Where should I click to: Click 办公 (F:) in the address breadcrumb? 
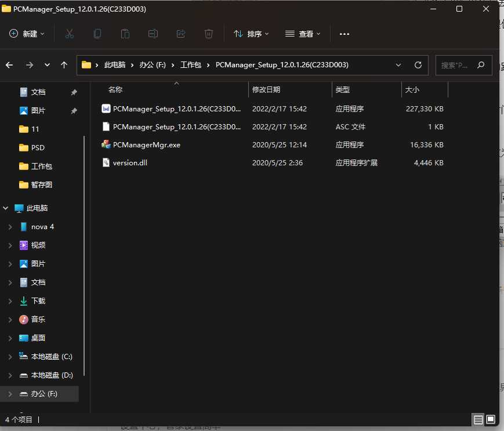tap(153, 65)
